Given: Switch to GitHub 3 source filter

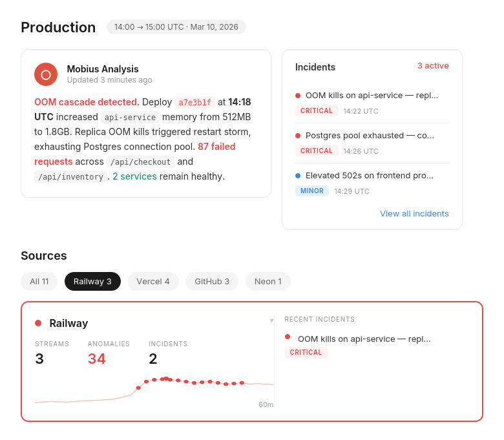Looking at the screenshot, I should click(212, 282).
